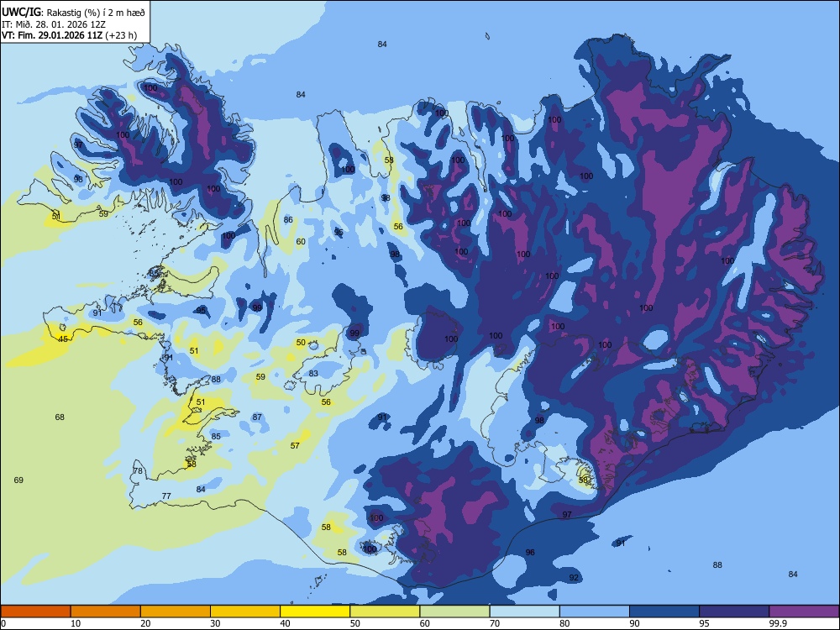Image resolution: width=840 pixels, height=630 pixels.
Task: Click the map value '87' on the map
Action: [257, 417]
